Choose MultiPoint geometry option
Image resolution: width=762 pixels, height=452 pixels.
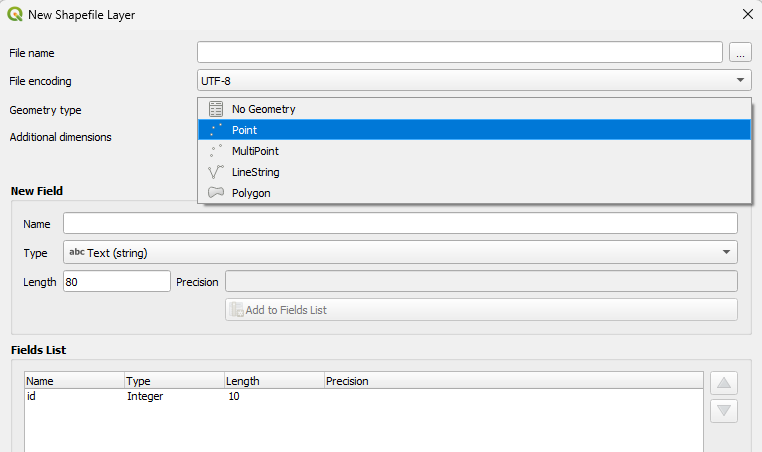pos(474,151)
